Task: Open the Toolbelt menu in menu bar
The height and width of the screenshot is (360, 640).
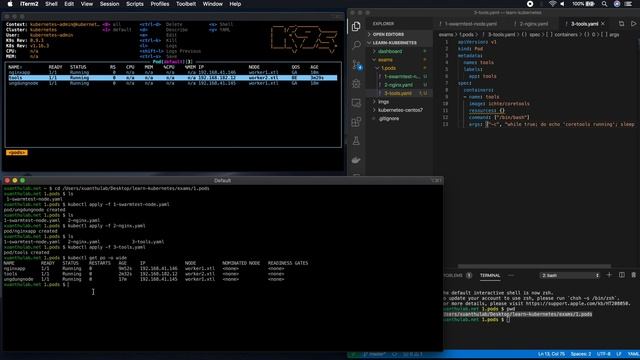Action: tap(186, 4)
